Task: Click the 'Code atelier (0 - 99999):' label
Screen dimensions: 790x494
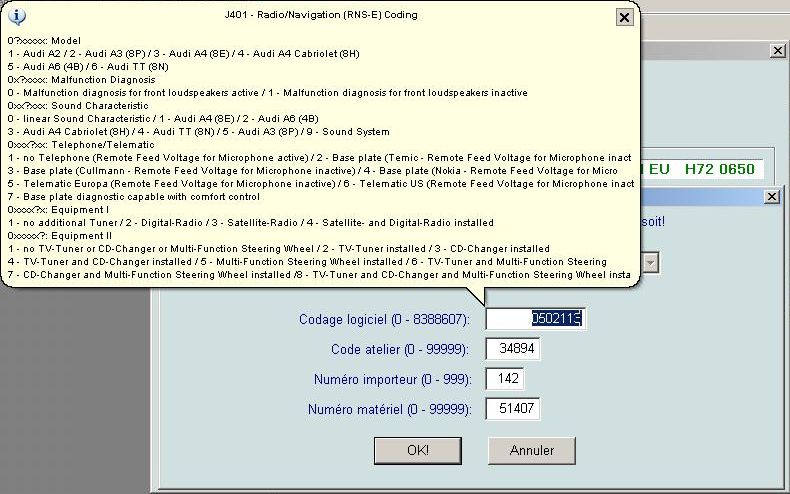Action: [400, 349]
